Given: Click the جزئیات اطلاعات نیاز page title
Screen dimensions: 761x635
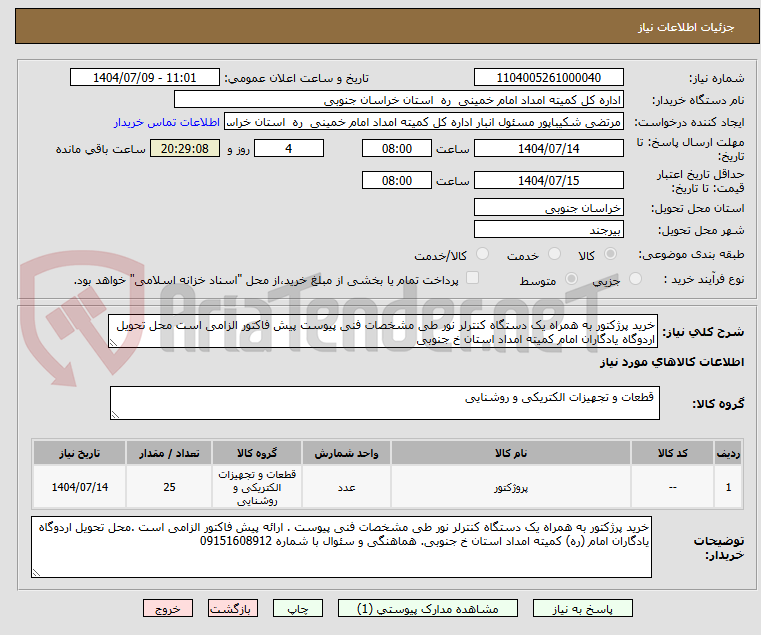Looking at the screenshot, I should (x=686, y=27).
